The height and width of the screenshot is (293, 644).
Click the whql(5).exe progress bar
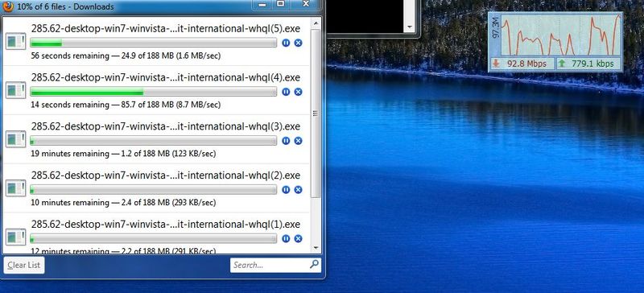coord(154,43)
